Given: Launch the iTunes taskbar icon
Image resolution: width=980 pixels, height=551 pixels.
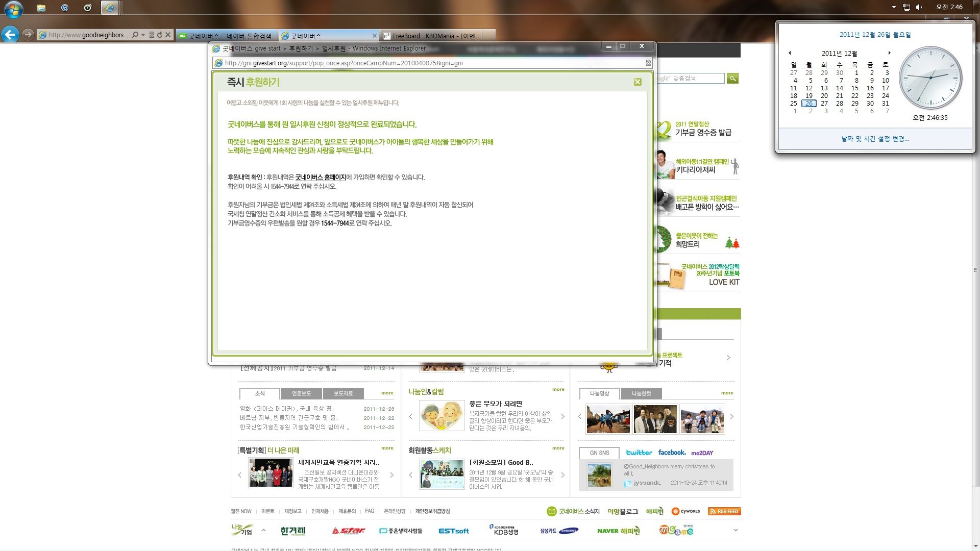Looking at the screenshot, I should [64, 8].
